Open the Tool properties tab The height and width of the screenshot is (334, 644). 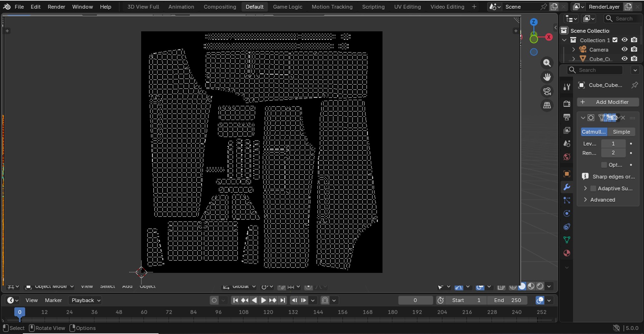pyautogui.click(x=567, y=87)
